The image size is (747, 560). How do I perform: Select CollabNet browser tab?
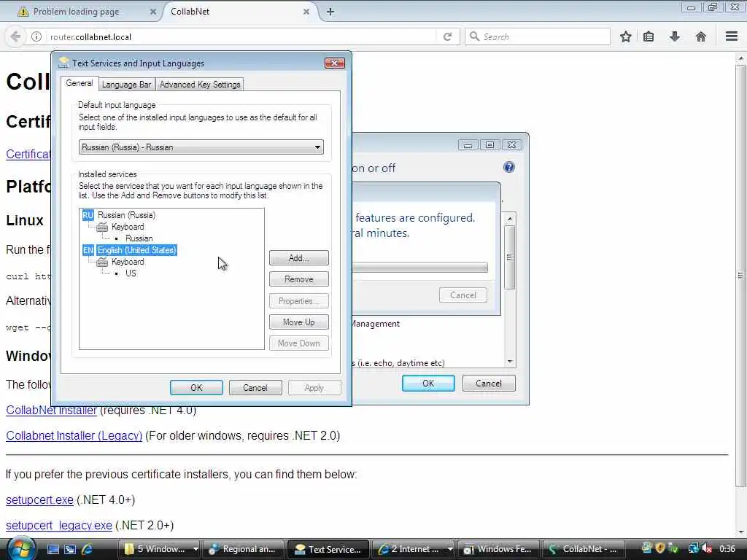point(239,12)
